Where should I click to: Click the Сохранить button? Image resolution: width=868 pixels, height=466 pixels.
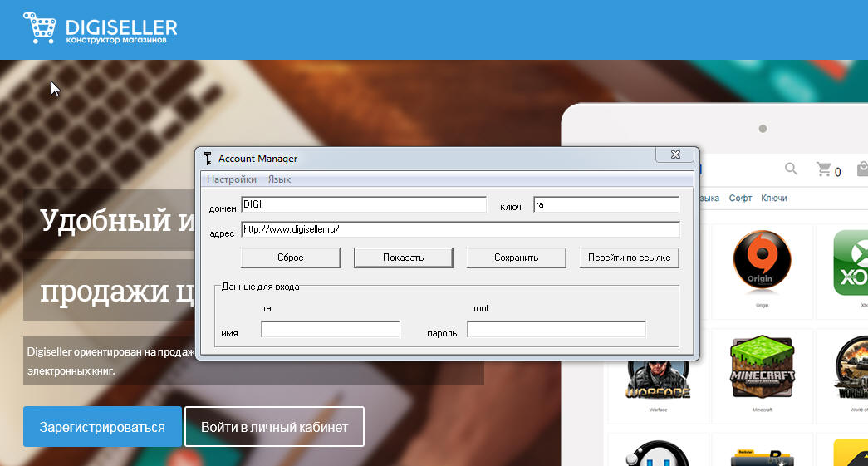tap(516, 258)
